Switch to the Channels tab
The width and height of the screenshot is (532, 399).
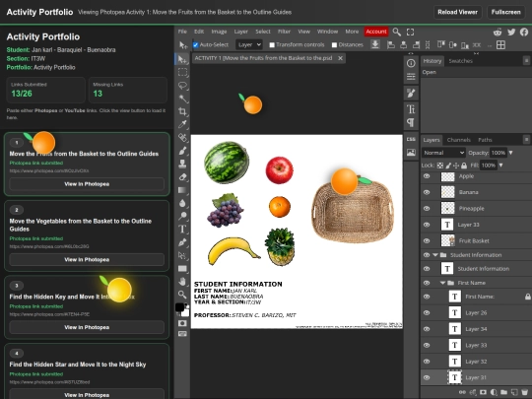click(458, 140)
